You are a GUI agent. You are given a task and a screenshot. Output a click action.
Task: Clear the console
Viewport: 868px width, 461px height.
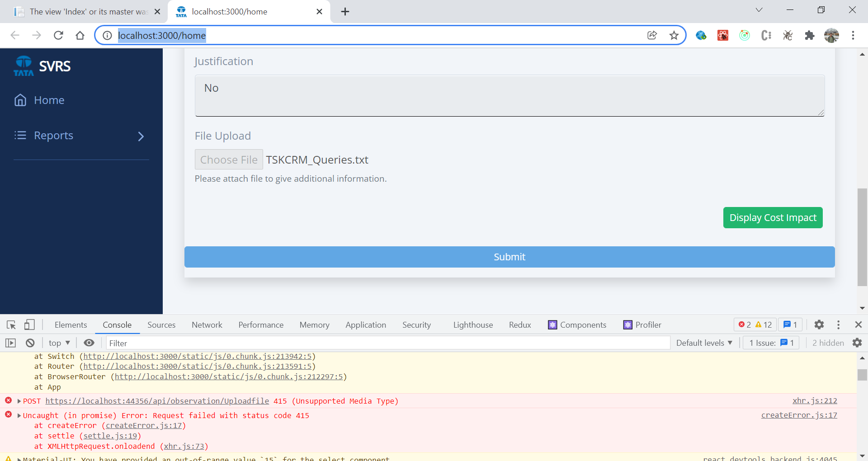(30, 343)
